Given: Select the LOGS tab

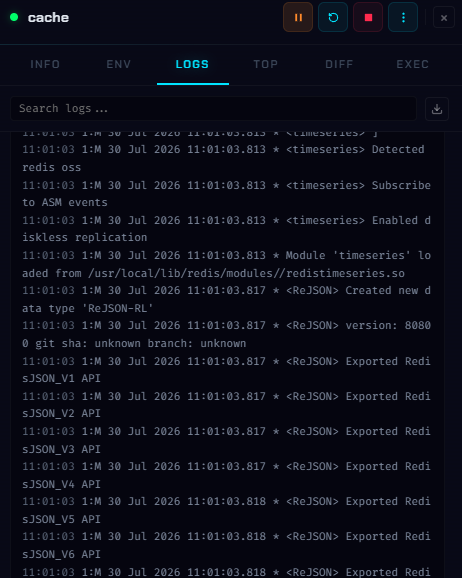Looking at the screenshot, I should 192,64.
